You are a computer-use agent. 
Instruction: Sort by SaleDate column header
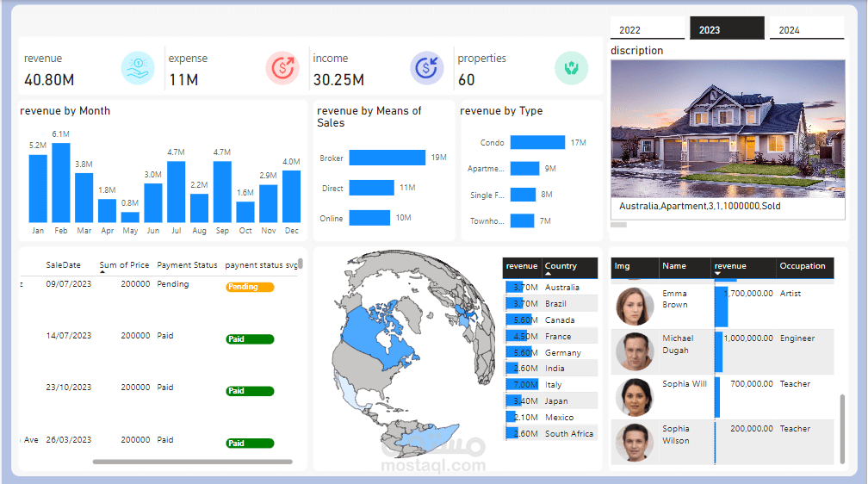[x=63, y=265]
